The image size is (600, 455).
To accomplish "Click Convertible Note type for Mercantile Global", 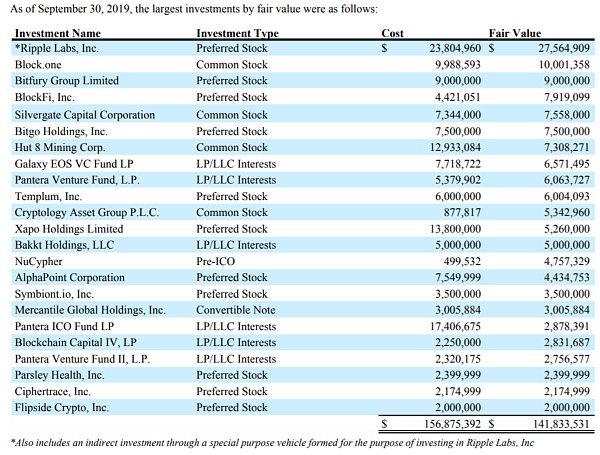I will point(236,310).
